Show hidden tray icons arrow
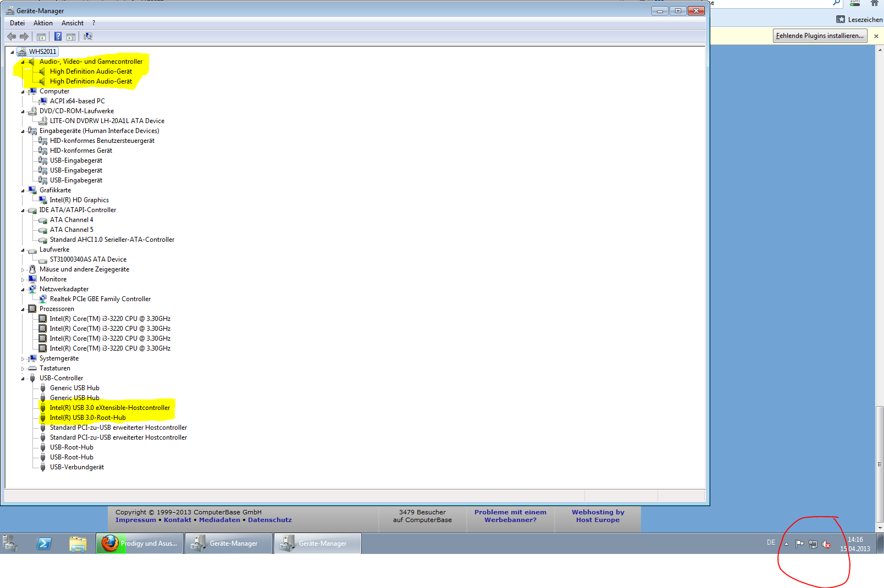 [x=786, y=544]
